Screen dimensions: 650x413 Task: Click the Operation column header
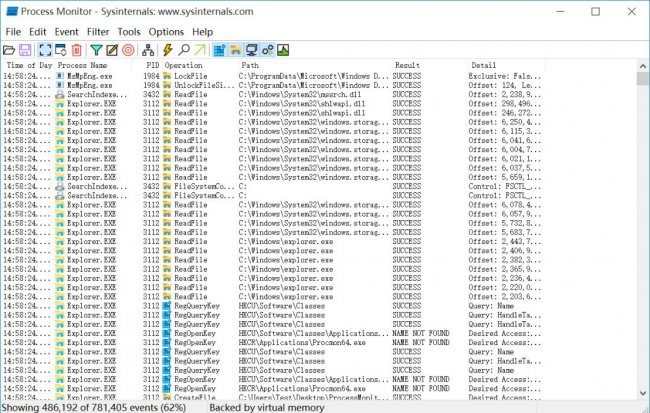coord(201,65)
